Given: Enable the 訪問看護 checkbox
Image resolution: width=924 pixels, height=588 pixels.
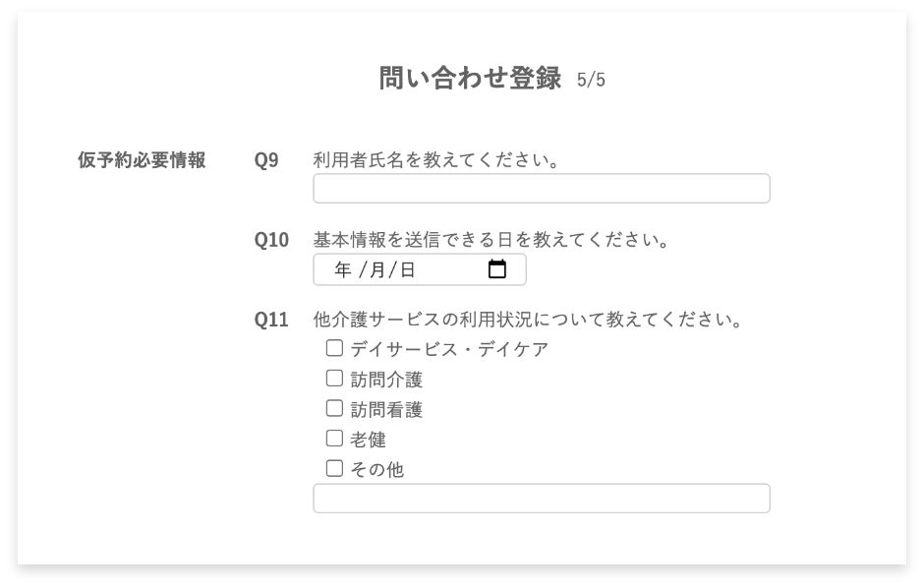Looking at the screenshot, I should [334, 408].
